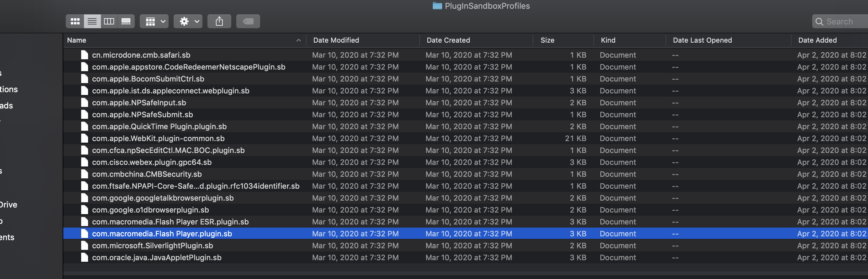868x279 pixels.
Task: Select com.apple.NPSafeInput.sb file
Action: point(465,103)
